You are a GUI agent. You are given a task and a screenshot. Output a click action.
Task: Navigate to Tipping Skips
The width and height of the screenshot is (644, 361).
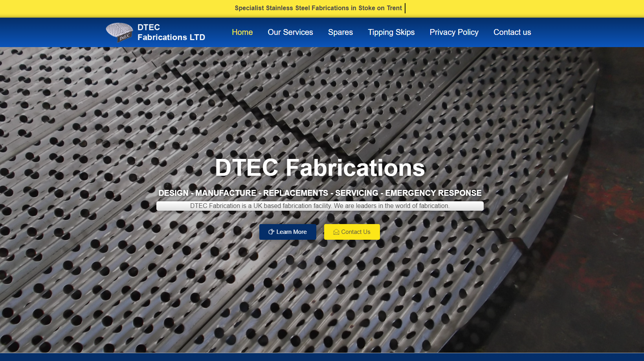pyautogui.click(x=391, y=32)
